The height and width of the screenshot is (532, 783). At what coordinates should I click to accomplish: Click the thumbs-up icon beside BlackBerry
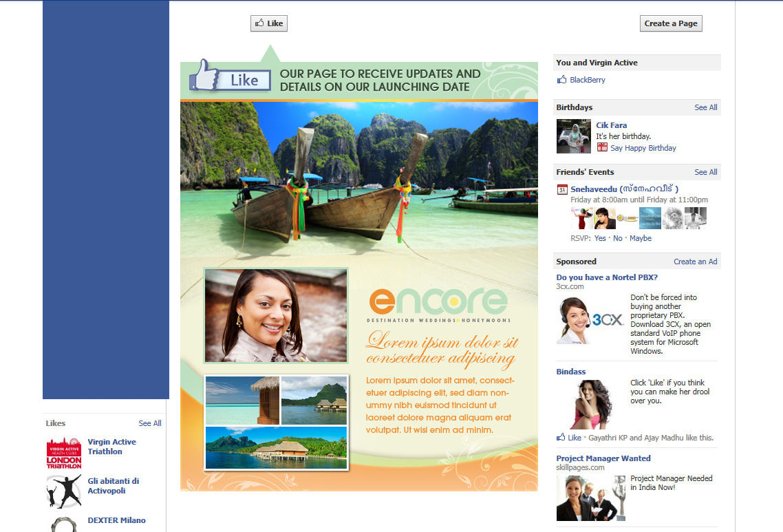coord(561,80)
